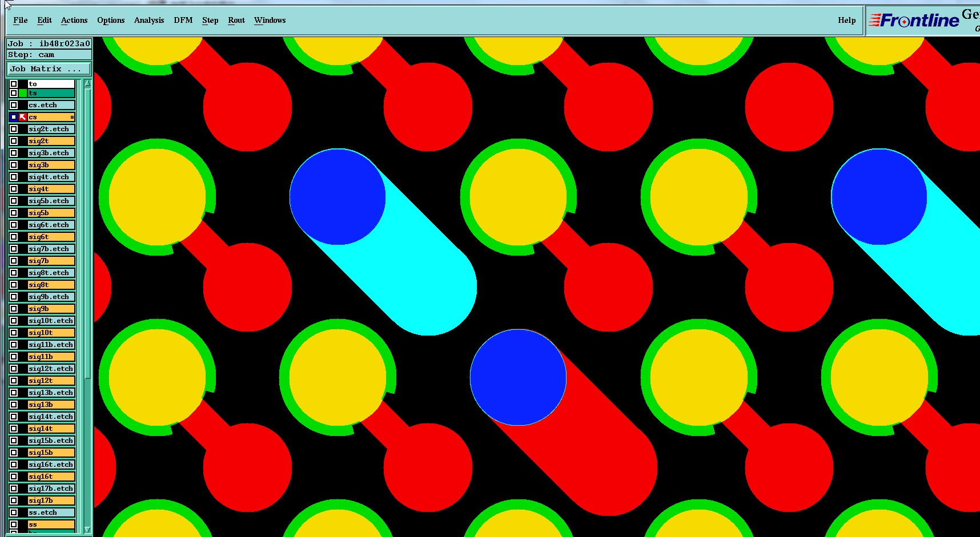Click the red arrow affected-layer icon on cs row
Screen dimensions: 980x537
point(23,117)
